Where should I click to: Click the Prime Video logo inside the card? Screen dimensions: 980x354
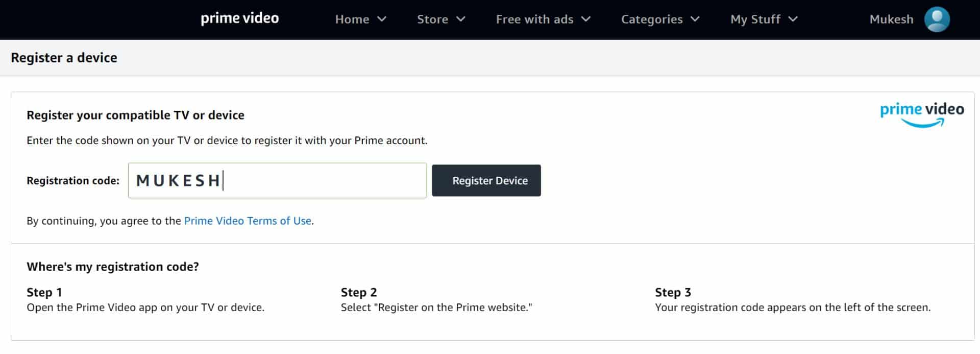921,109
